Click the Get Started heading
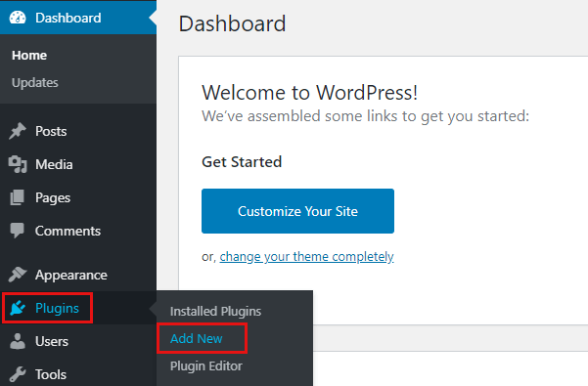 click(242, 162)
